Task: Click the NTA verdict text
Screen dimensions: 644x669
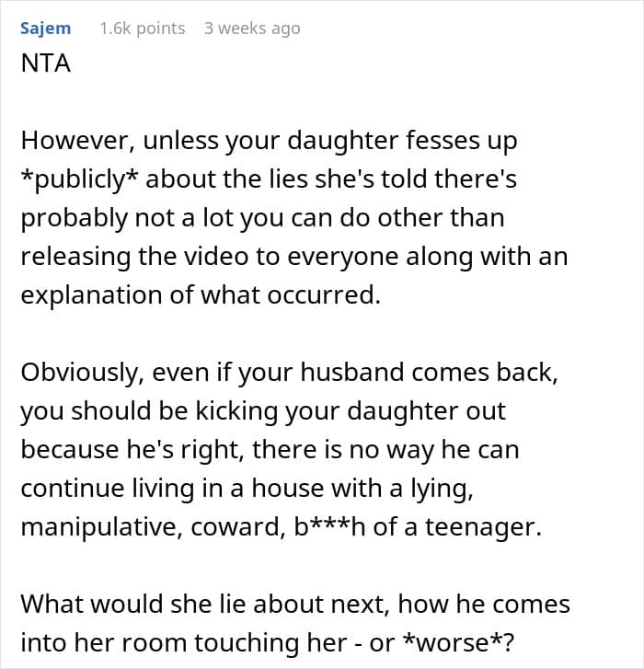Action: point(46,63)
